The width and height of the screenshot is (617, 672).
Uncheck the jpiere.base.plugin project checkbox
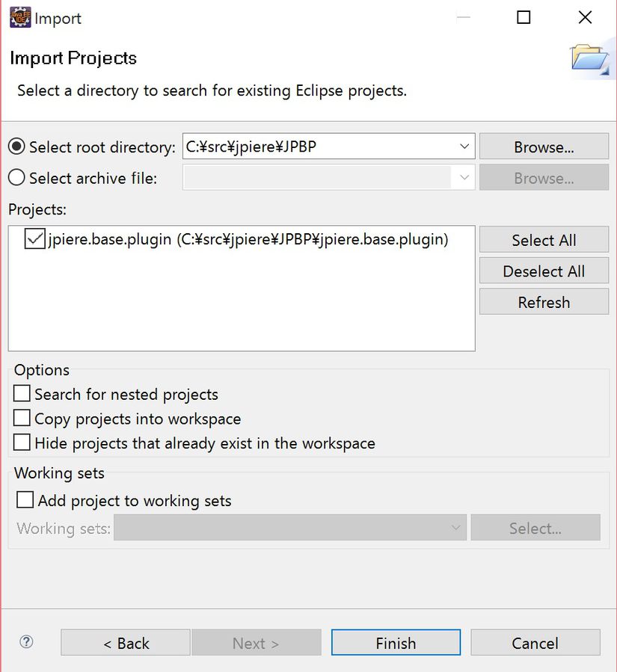[34, 239]
